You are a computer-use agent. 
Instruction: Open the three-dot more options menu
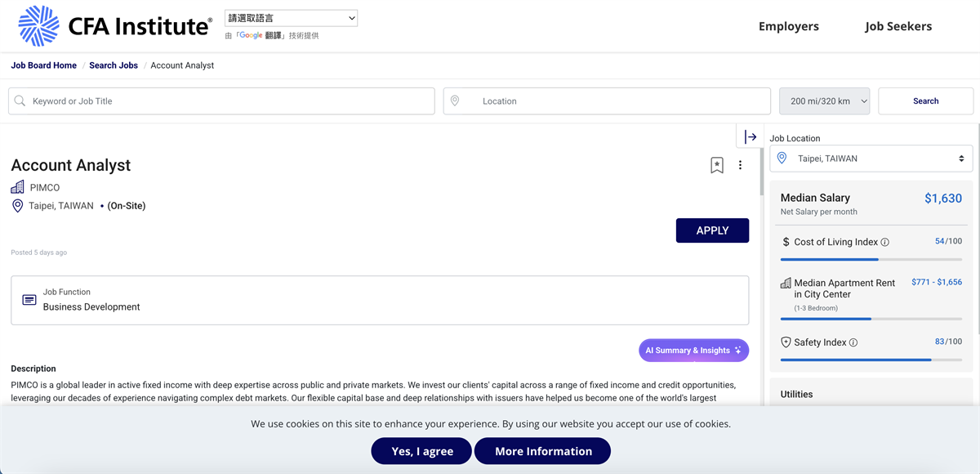(740, 165)
